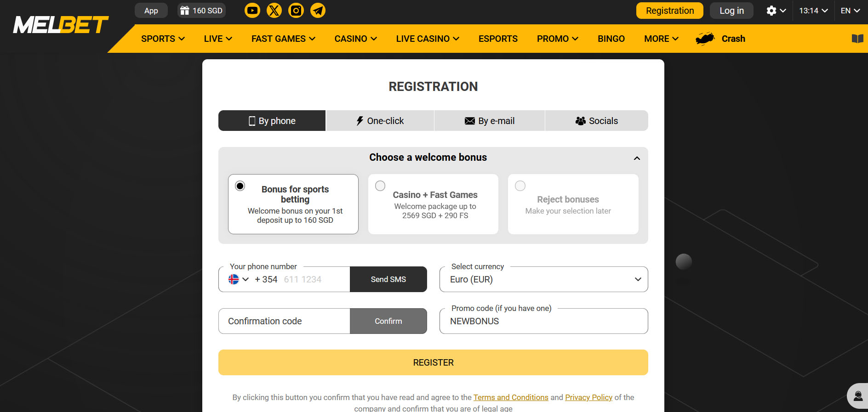
Task: Open the Telegram social icon
Action: pos(318,10)
